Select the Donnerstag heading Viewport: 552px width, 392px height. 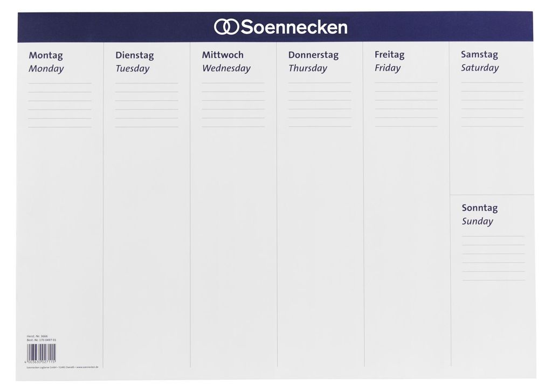(313, 55)
